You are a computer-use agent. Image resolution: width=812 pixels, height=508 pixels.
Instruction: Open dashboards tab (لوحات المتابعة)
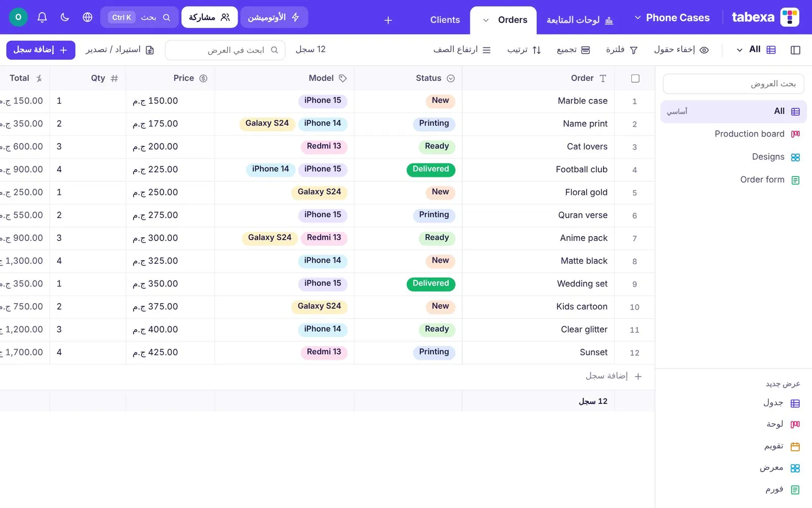pyautogui.click(x=580, y=20)
